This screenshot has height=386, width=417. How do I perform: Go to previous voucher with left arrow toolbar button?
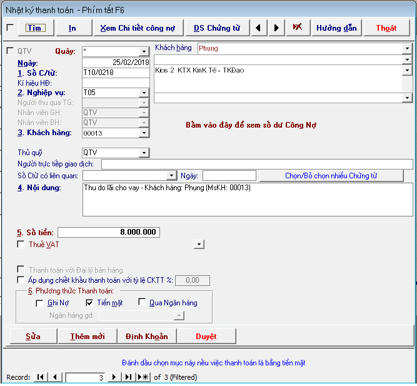tap(258, 28)
